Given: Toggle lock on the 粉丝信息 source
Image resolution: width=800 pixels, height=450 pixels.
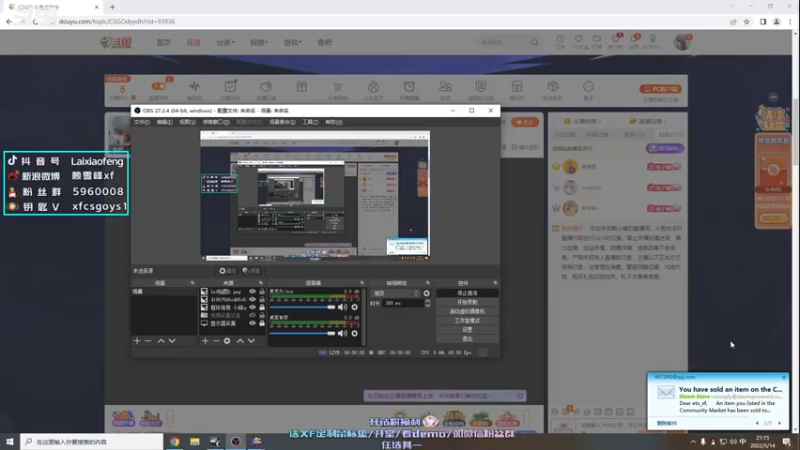Looking at the screenshot, I should [x=262, y=308].
